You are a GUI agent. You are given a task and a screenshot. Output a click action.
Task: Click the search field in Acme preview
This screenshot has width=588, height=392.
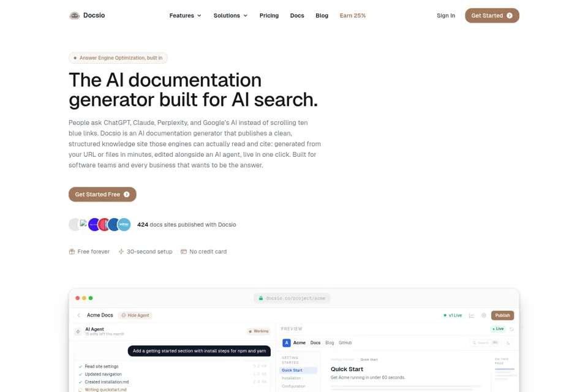pyautogui.click(x=486, y=343)
